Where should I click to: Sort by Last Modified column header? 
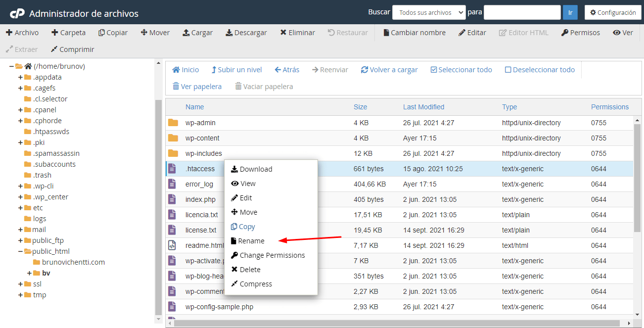tap(424, 107)
